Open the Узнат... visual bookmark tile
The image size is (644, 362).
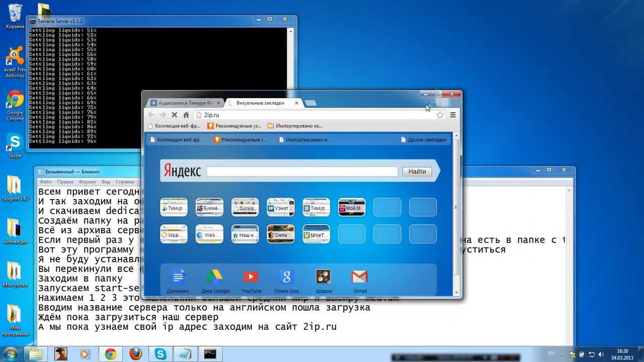point(281,207)
